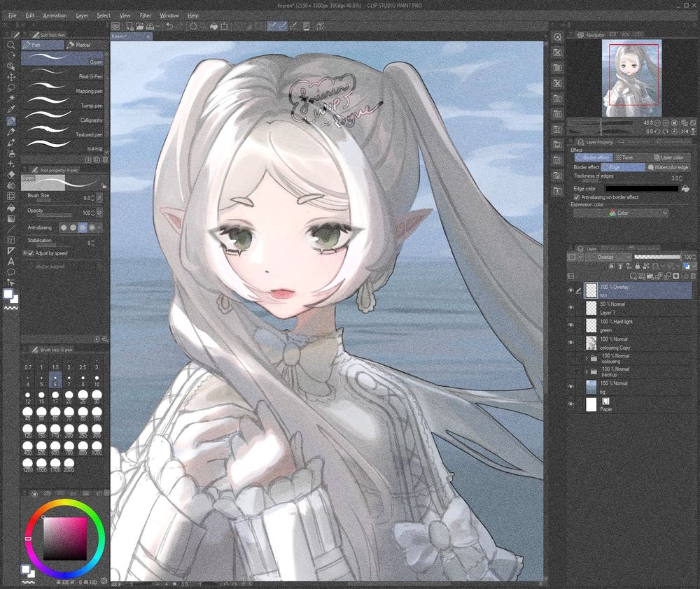Choose the Airbrush tool
This screenshot has width=700, height=589.
[x=10, y=153]
